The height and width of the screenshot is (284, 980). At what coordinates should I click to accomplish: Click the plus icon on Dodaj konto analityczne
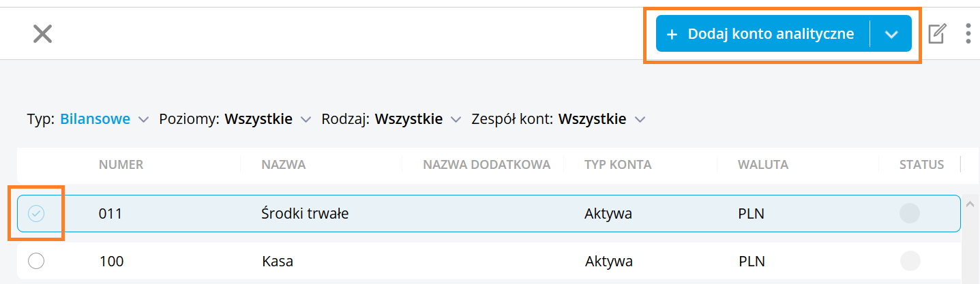[x=672, y=34]
